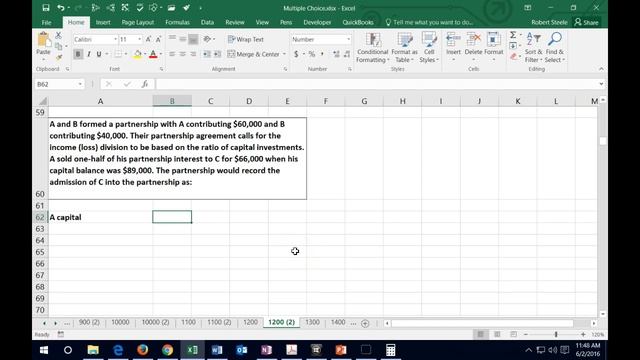The width and height of the screenshot is (640, 360).
Task: Toggle Center alignment
Action: [x=182, y=54]
